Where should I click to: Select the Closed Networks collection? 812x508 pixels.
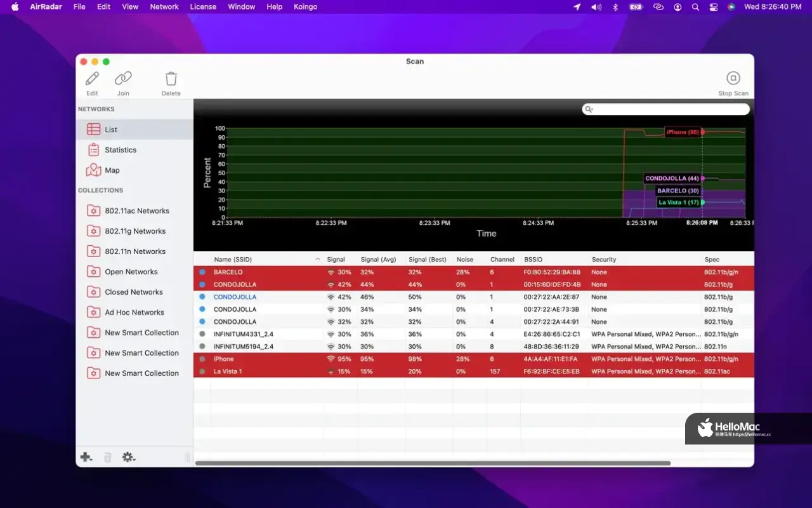(134, 292)
